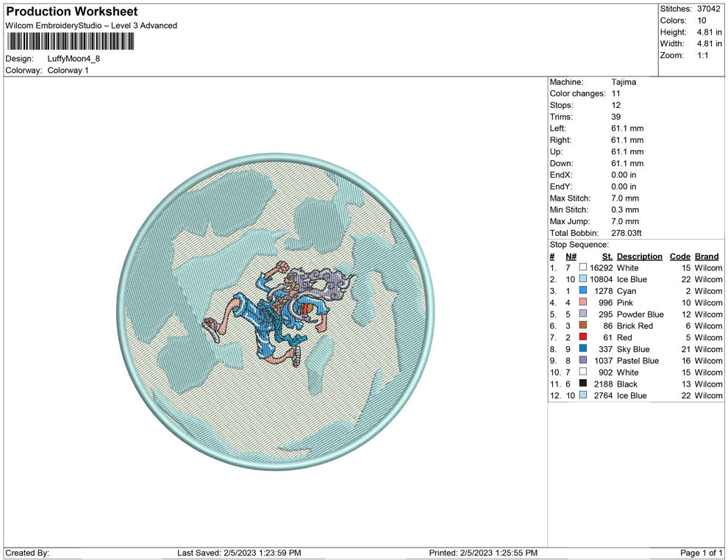Click the Description column header
Screen dimensions: 728x560
(639, 256)
